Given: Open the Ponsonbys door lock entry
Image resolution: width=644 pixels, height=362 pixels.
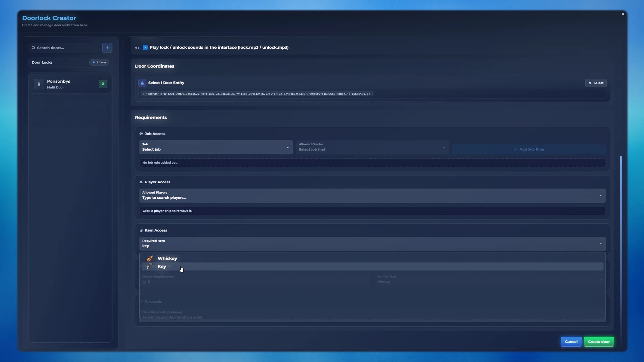Looking at the screenshot, I should tap(70, 84).
